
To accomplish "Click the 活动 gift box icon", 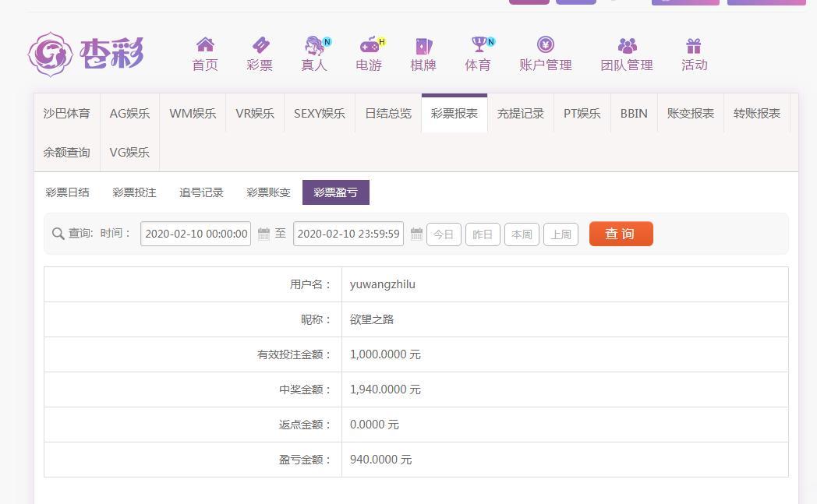I will coord(694,46).
